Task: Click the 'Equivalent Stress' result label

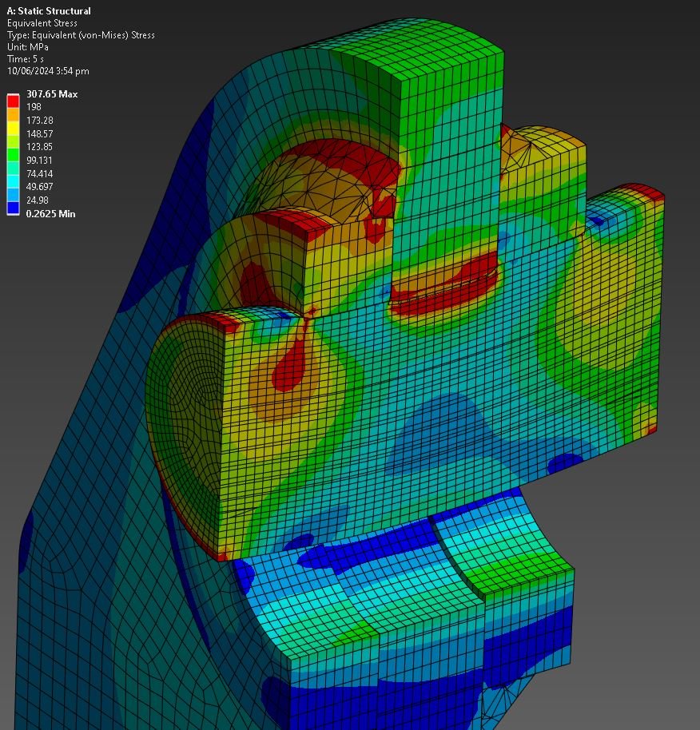Action: point(42,23)
